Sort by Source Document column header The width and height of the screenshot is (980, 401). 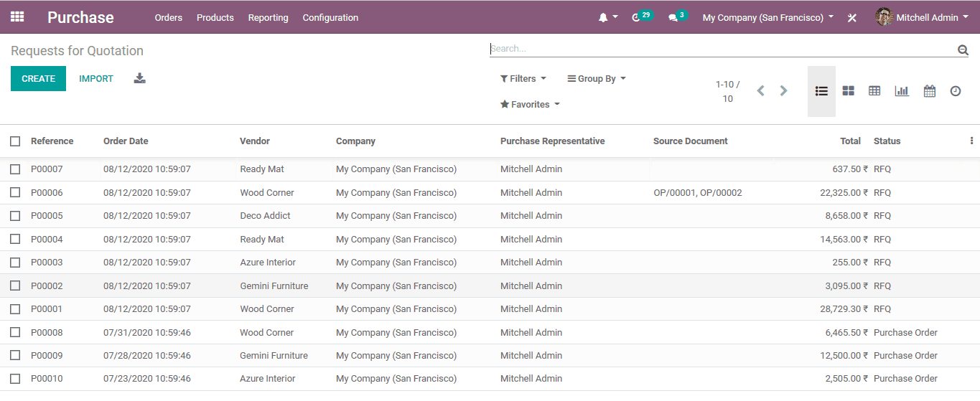691,141
